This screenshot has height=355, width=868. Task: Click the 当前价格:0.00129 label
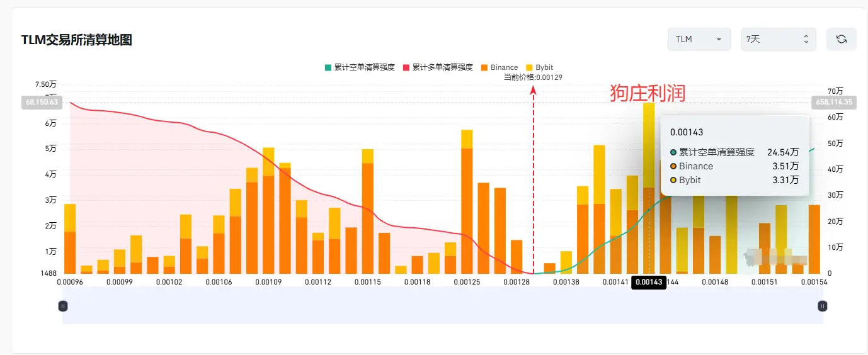coord(533,77)
